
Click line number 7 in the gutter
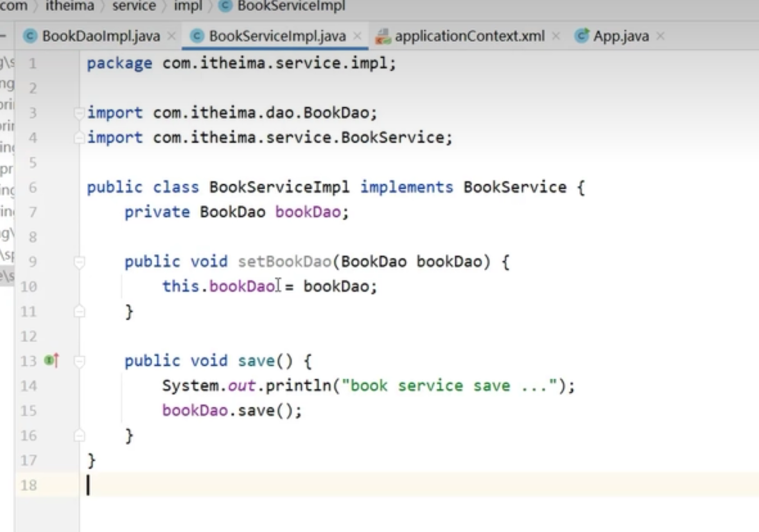[x=32, y=212]
